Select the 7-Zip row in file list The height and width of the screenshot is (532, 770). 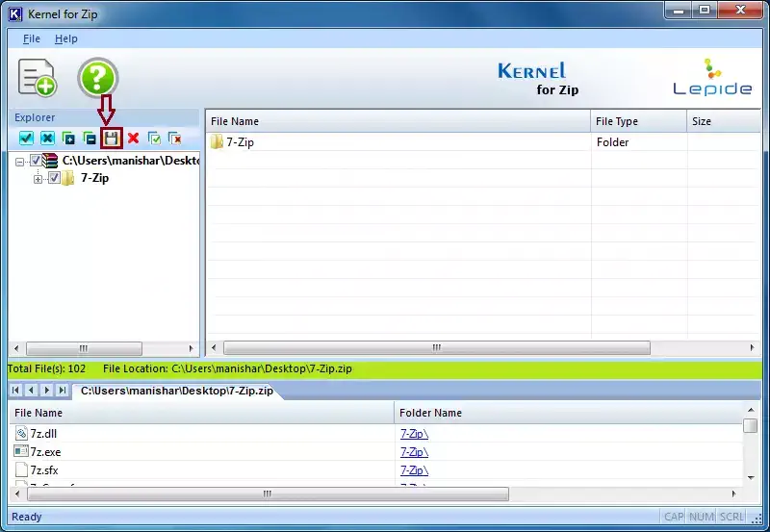coord(484,141)
